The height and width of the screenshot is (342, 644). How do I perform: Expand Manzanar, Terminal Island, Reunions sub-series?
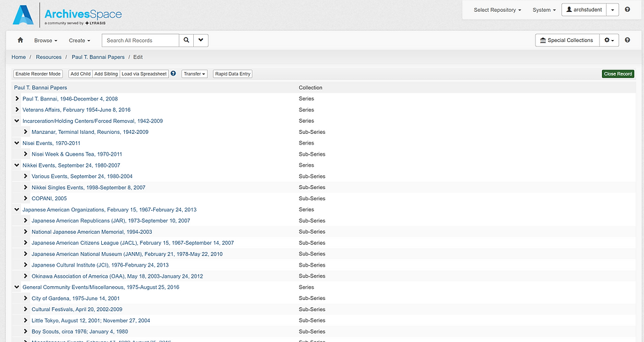(x=26, y=132)
